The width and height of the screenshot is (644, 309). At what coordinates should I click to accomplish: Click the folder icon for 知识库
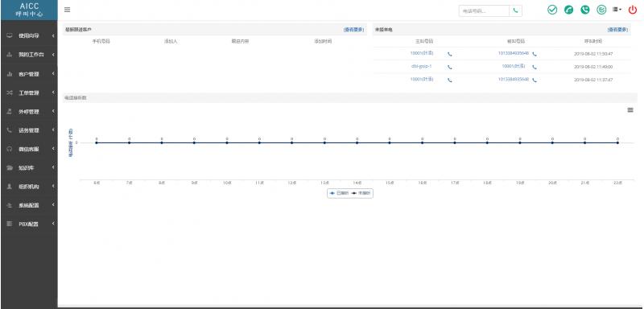[10, 168]
